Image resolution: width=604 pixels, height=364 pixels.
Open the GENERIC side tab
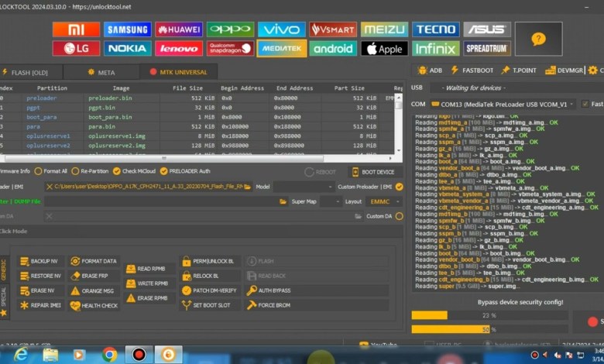click(3, 270)
